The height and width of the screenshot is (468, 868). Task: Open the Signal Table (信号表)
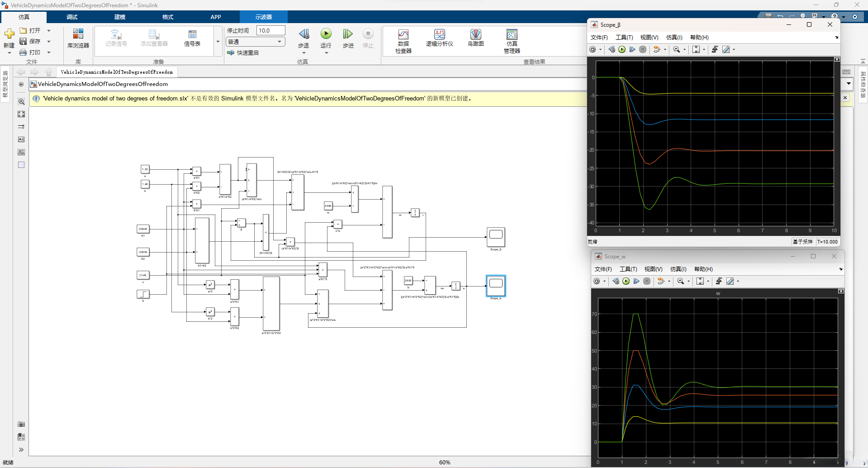click(x=192, y=38)
